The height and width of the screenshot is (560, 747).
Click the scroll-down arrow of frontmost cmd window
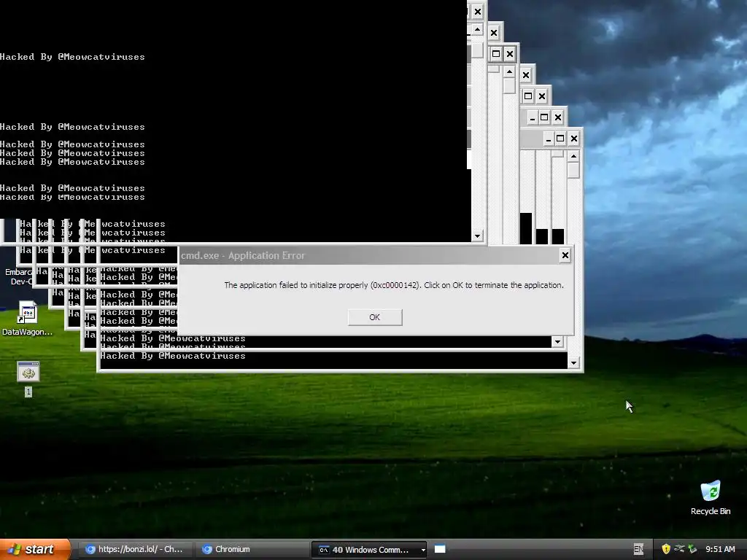click(573, 363)
